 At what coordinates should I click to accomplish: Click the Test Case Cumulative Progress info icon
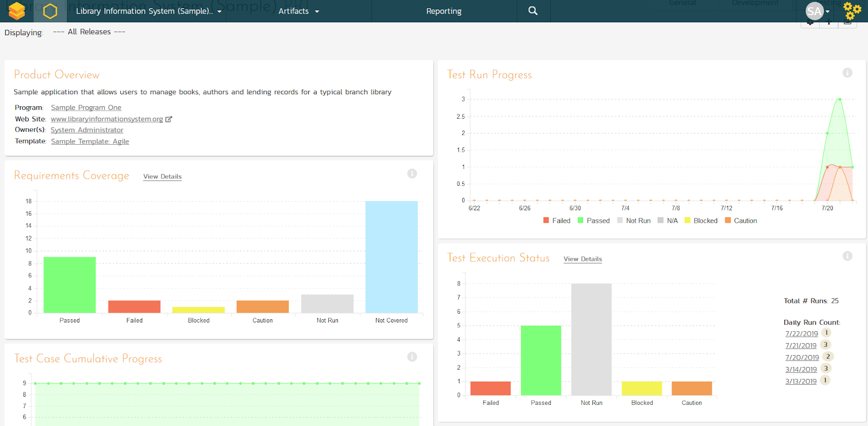tap(412, 357)
